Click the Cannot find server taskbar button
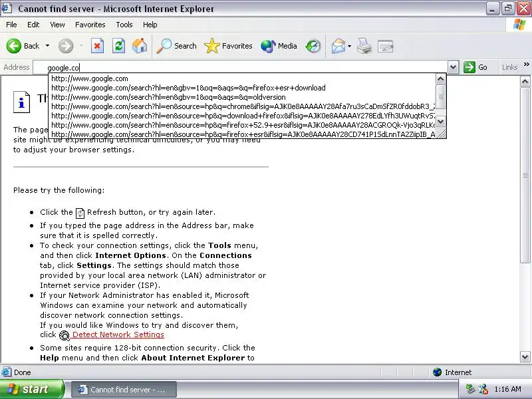The width and height of the screenshot is (532, 399). (124, 390)
